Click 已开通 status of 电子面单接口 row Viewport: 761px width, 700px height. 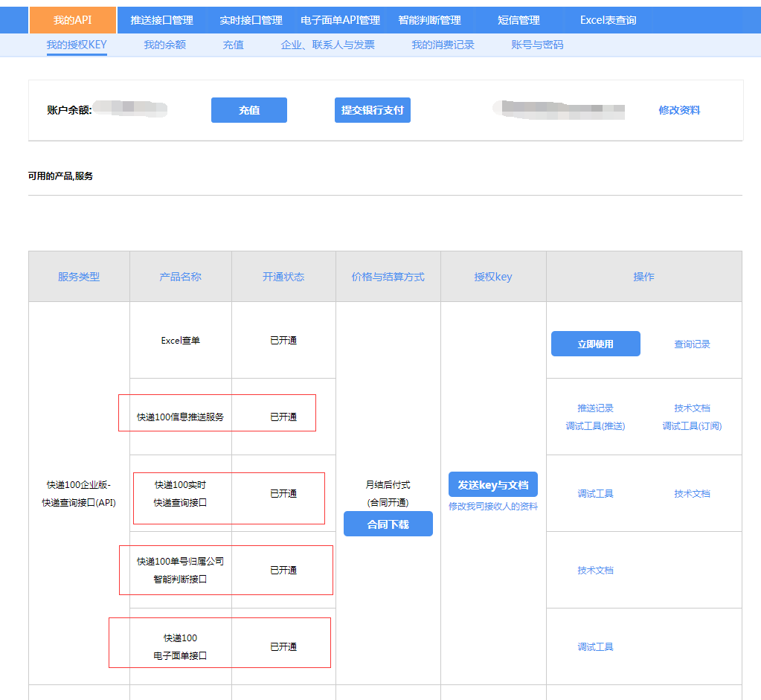(x=283, y=646)
